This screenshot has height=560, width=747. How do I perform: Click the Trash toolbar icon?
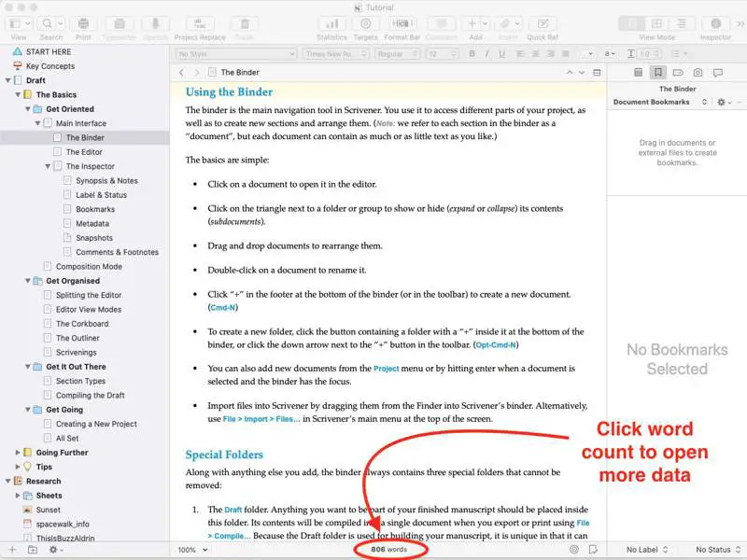click(x=245, y=24)
